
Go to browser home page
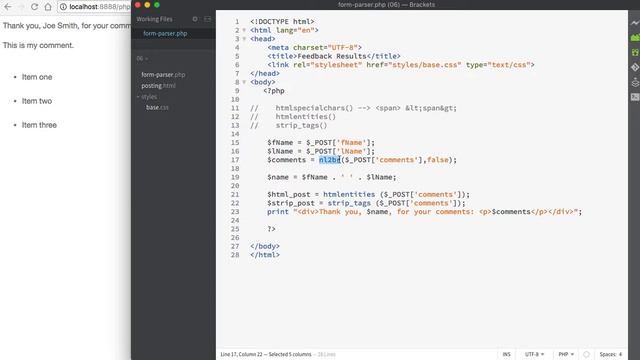click(48, 7)
